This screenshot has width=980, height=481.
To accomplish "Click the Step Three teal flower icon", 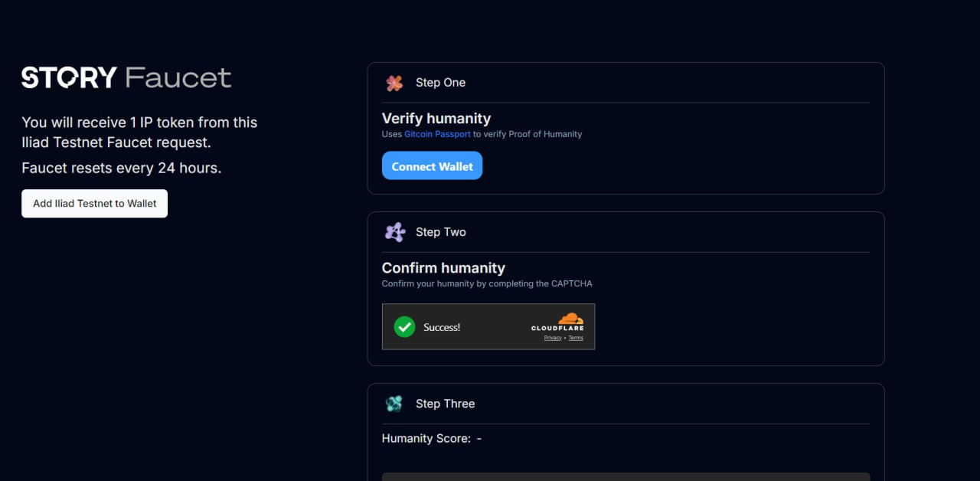I will (x=394, y=404).
